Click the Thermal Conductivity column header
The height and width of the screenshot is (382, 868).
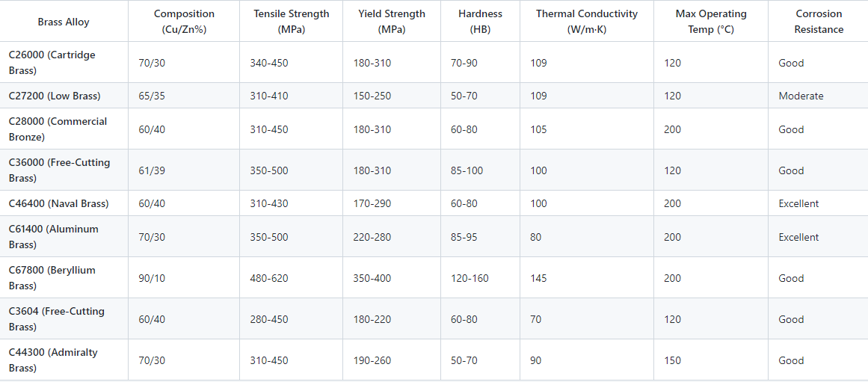click(586, 22)
